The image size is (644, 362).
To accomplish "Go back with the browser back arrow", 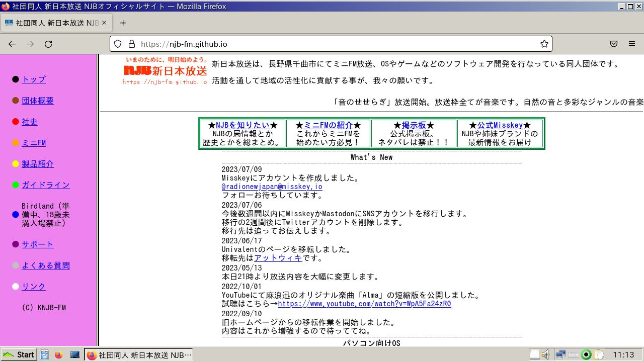I will pos(12,44).
